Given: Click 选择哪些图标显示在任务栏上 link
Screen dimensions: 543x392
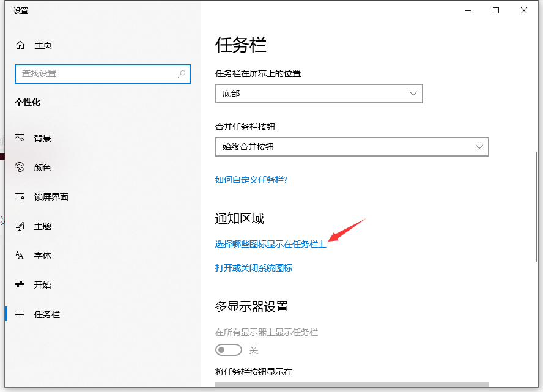Looking at the screenshot, I should coord(270,244).
